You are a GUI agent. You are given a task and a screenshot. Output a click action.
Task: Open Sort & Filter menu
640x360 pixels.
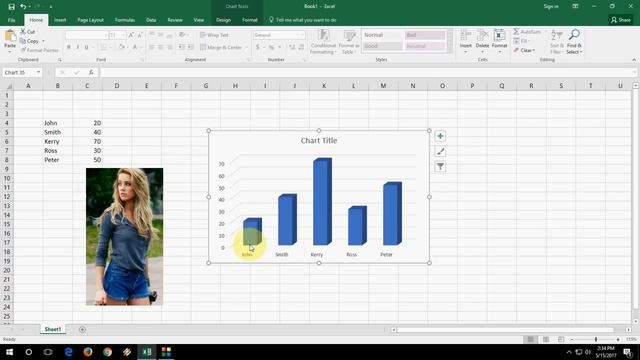point(557,42)
